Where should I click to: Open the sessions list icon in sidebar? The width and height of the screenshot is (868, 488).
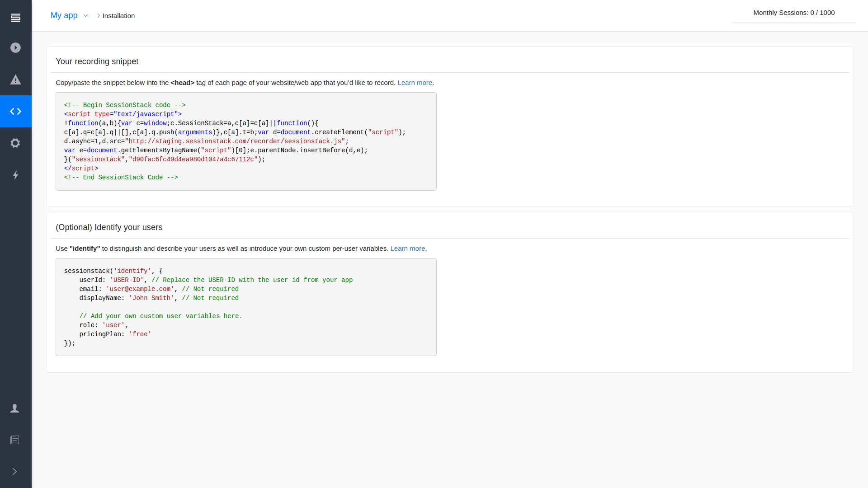pos(15,18)
